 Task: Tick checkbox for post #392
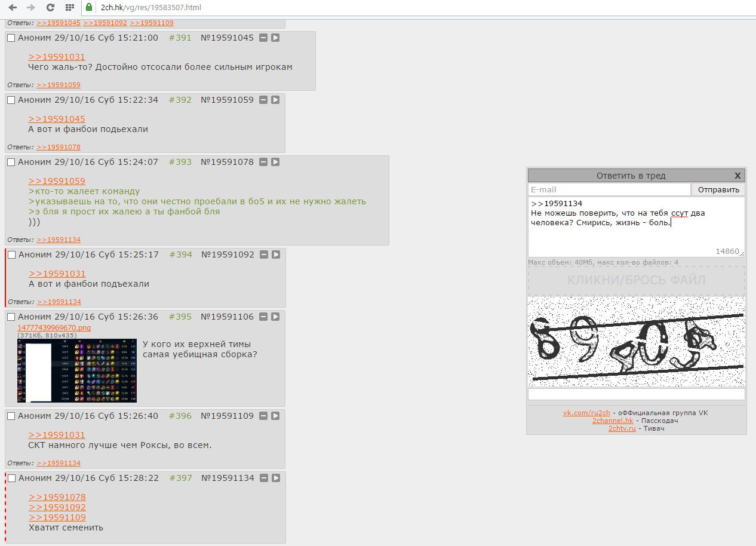pyautogui.click(x=11, y=100)
